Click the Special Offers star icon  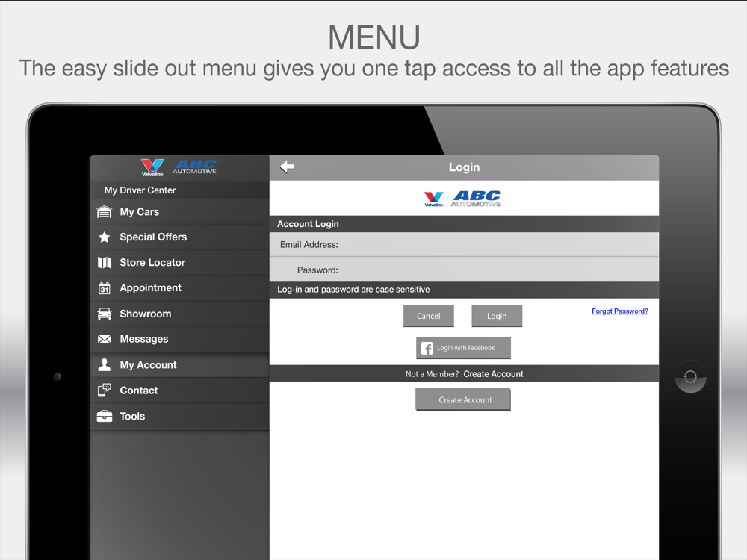[105, 237]
